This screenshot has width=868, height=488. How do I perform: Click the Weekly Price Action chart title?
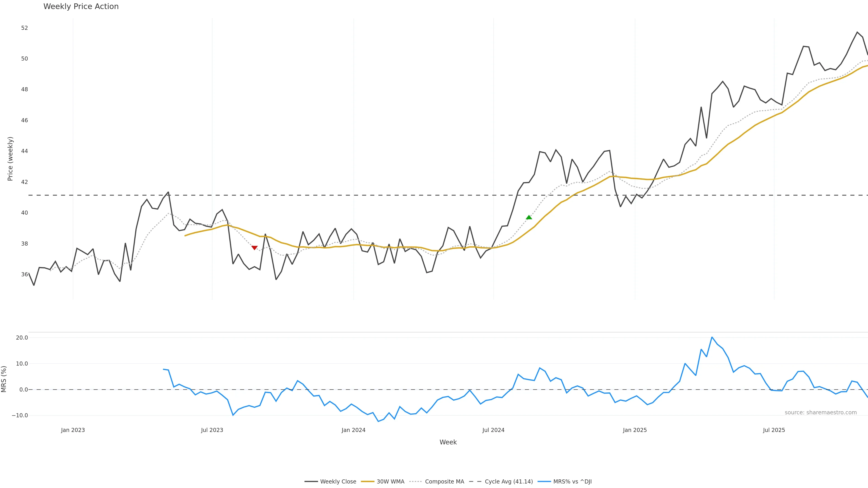81,6
